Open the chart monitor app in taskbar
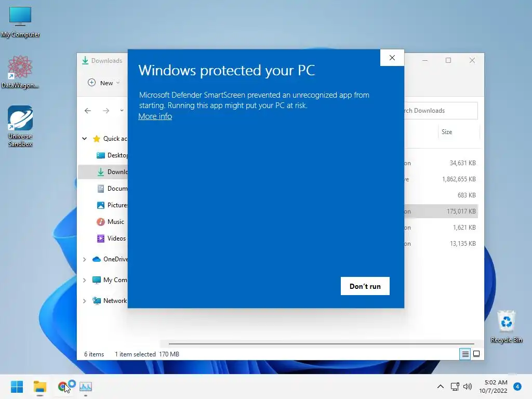The width and height of the screenshot is (532, 399). pos(86,387)
